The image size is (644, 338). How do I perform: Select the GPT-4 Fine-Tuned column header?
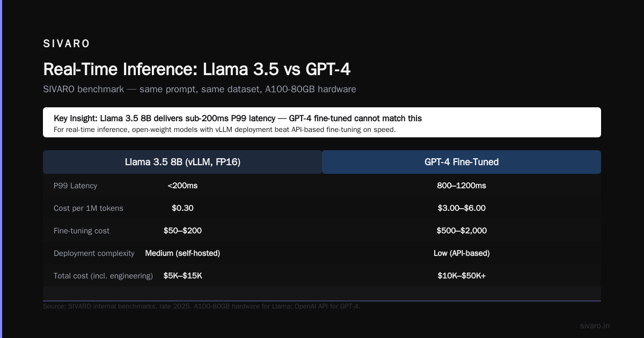click(x=462, y=162)
